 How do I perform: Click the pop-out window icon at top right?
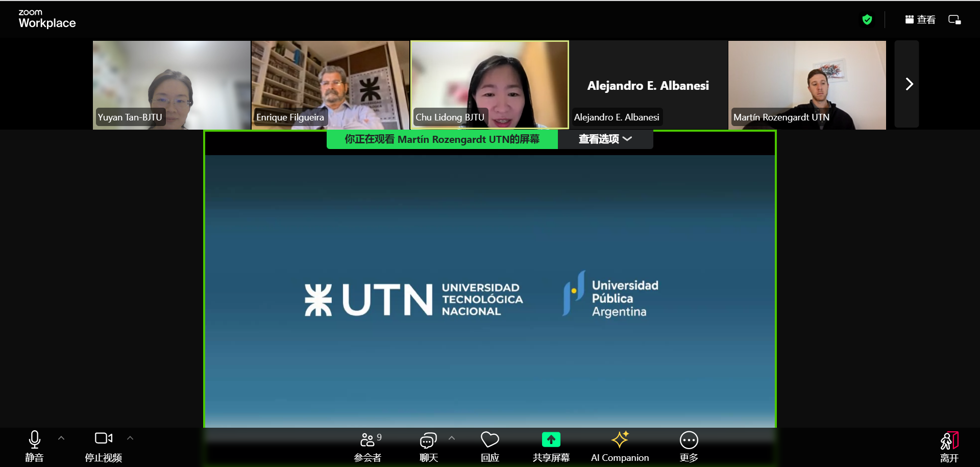[955, 20]
